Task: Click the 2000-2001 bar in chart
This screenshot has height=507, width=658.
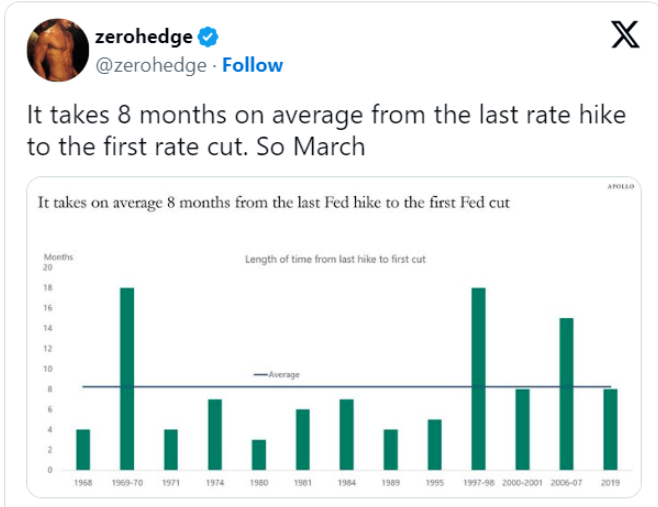Action: [522, 429]
